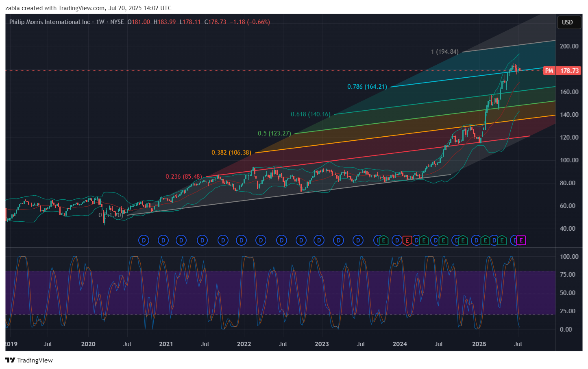
Task: Select the 1W interval label
Action: pyautogui.click(x=100, y=22)
